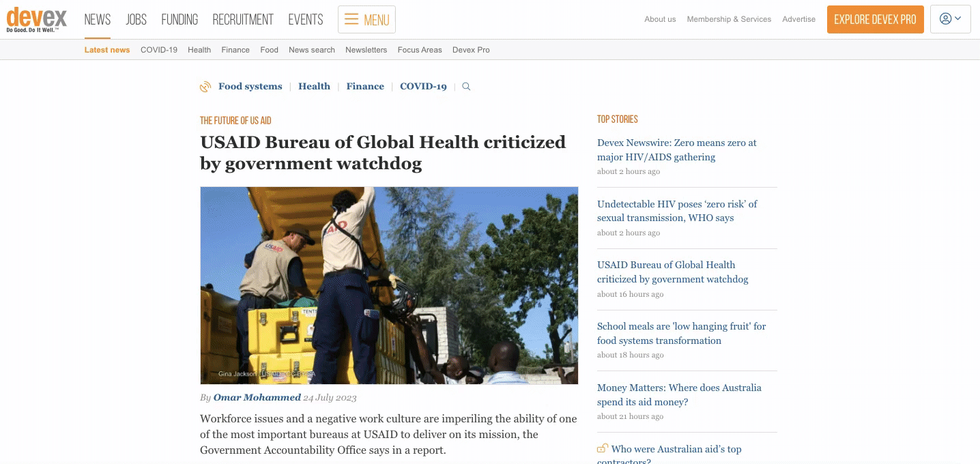The width and height of the screenshot is (980, 464).
Task: Click the TOP STORIES heading
Action: coord(618,119)
